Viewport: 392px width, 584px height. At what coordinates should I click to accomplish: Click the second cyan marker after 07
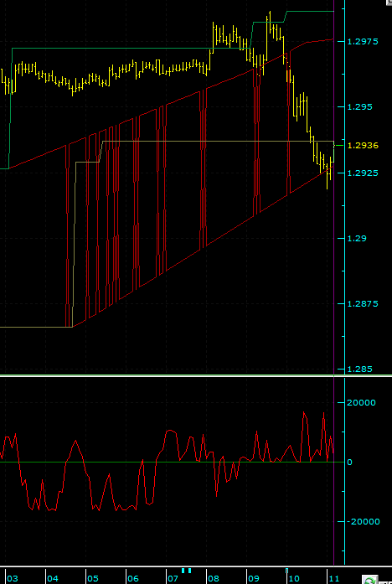189,571
